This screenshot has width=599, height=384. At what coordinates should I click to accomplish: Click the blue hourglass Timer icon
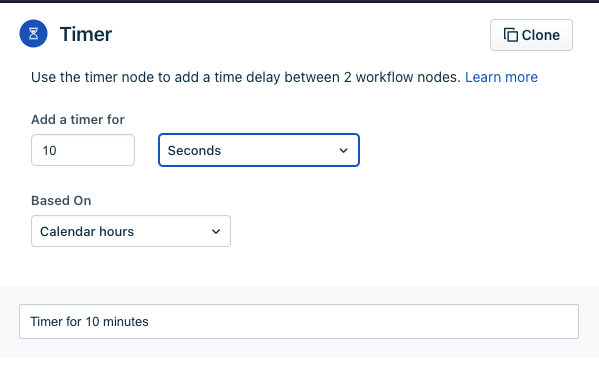pos(34,34)
